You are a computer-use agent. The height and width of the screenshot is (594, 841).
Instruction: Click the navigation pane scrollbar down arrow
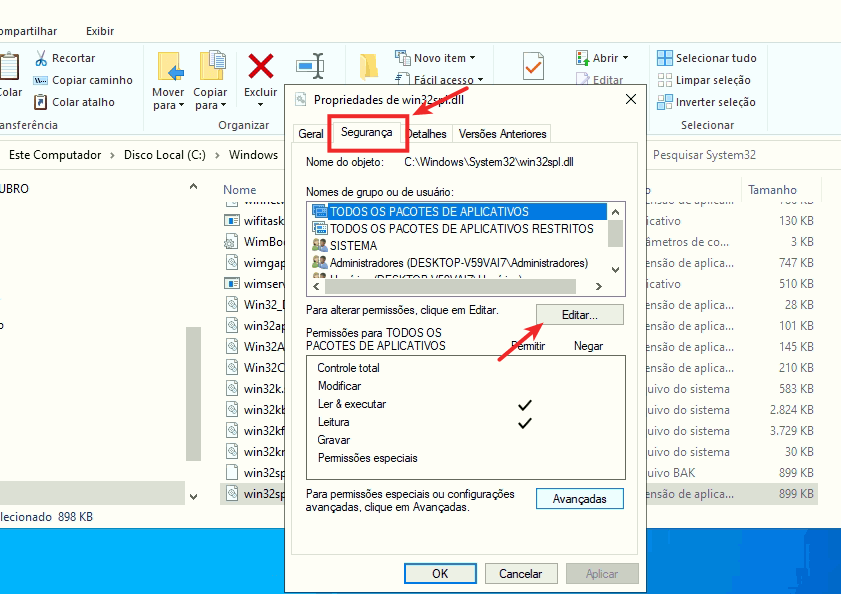[194, 497]
